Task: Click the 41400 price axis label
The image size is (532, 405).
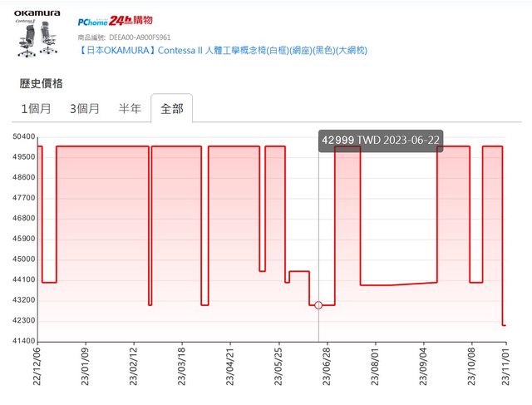Action: [23, 341]
